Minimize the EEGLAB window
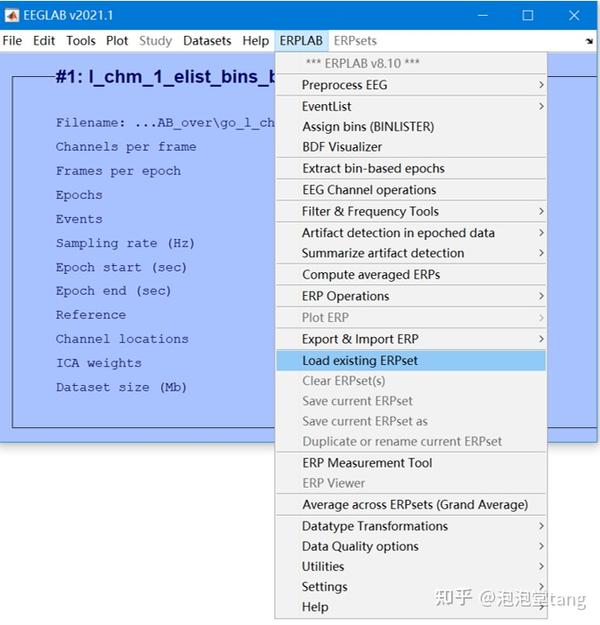The height and width of the screenshot is (625, 600). coord(483,16)
